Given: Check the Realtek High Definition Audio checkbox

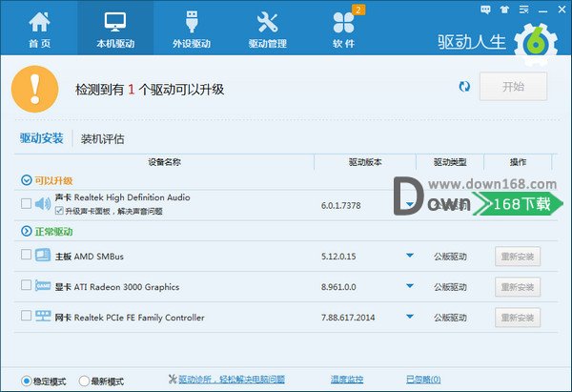Looking at the screenshot, I should tap(26, 203).
